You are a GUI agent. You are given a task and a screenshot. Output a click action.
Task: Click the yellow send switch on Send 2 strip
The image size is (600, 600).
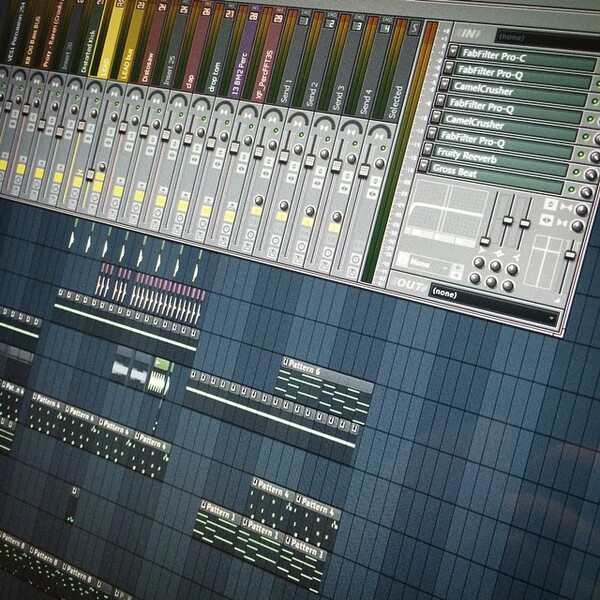click(281, 217)
